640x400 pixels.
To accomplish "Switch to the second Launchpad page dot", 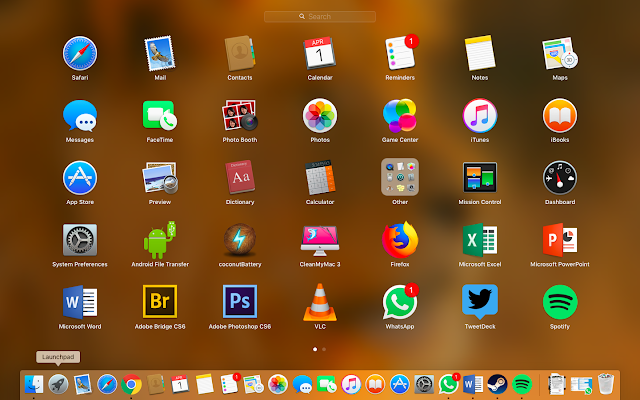I will point(324,349).
